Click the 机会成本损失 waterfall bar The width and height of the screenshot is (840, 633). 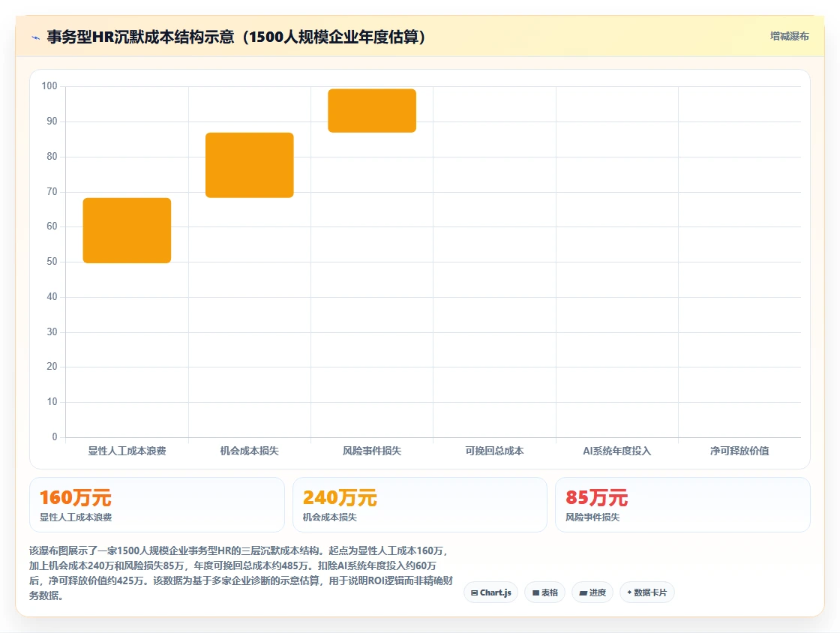(250, 165)
